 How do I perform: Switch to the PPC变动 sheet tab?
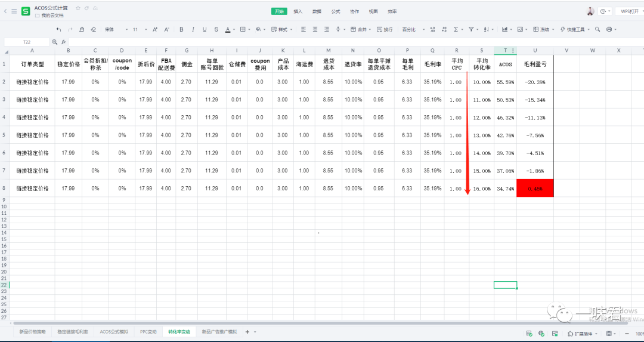148,331
